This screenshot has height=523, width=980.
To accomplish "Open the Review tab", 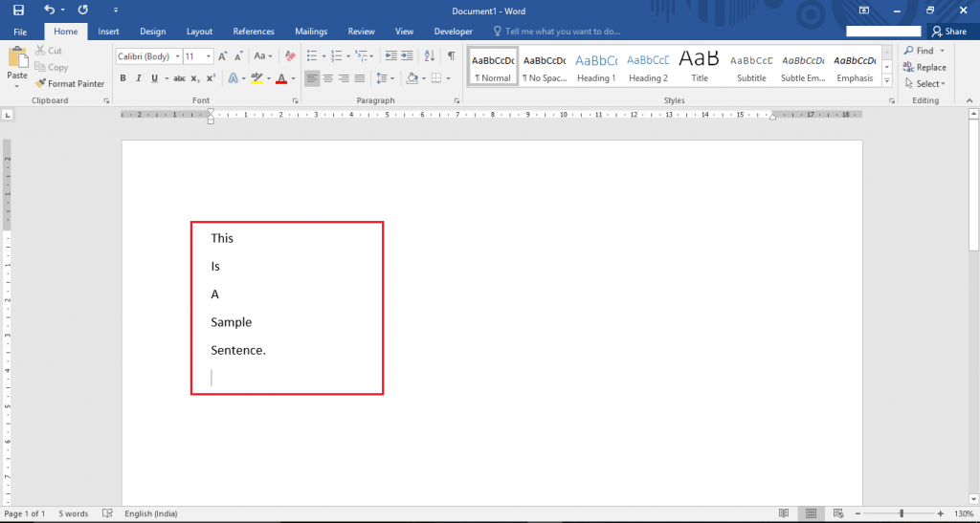I will tap(361, 32).
